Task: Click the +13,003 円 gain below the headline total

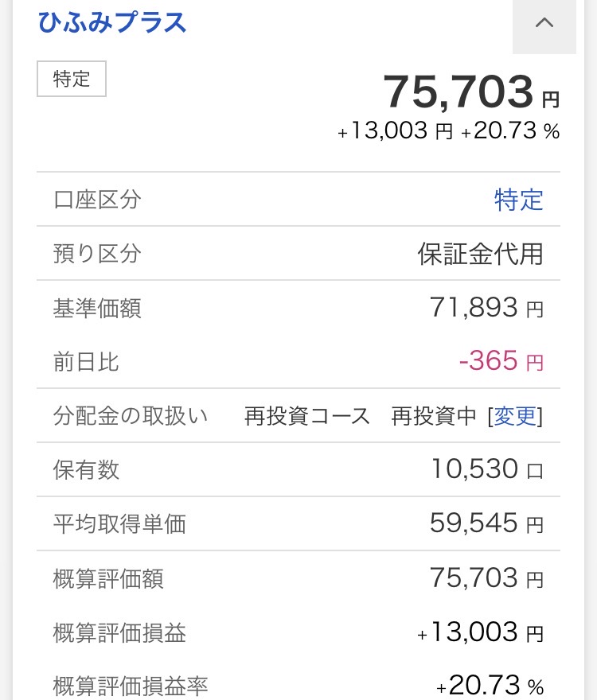Action: (396, 132)
